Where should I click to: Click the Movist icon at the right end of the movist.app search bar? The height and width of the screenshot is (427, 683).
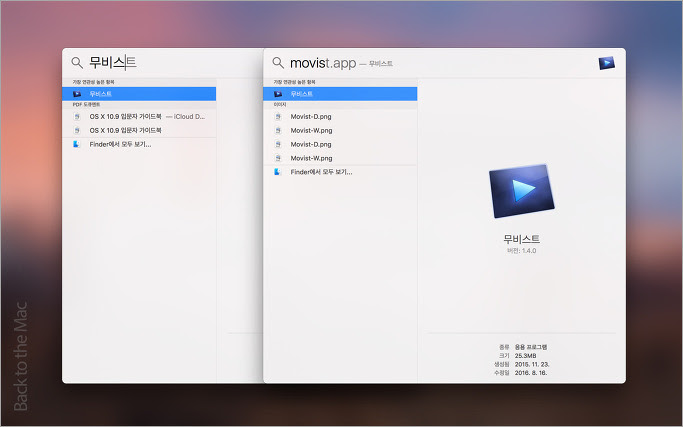tap(606, 63)
